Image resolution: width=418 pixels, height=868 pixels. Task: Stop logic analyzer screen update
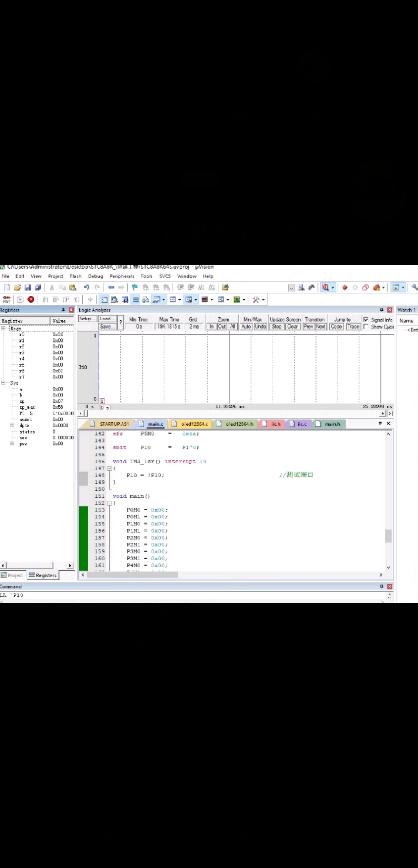pyautogui.click(x=277, y=327)
